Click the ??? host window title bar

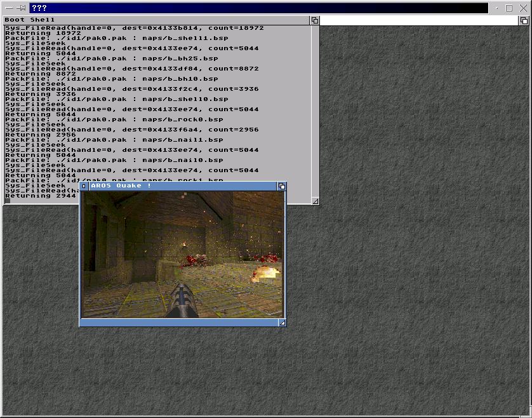click(x=254, y=8)
